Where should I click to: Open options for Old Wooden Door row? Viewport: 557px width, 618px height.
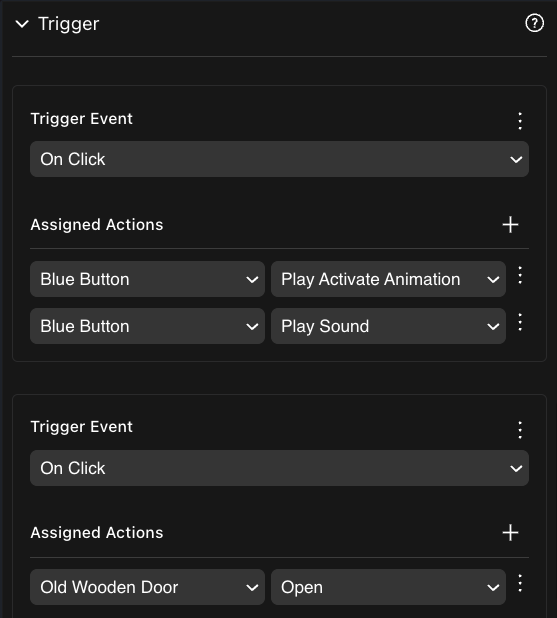[520, 583]
